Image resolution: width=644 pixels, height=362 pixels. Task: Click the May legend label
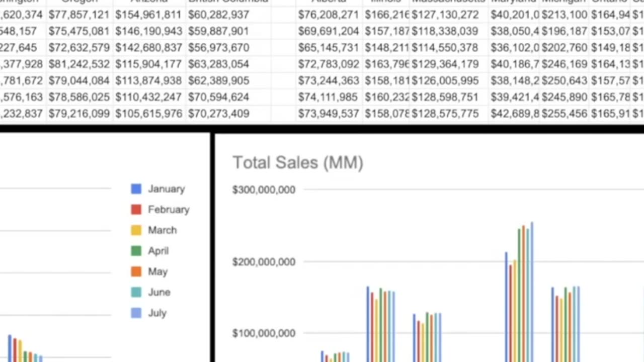[157, 271]
